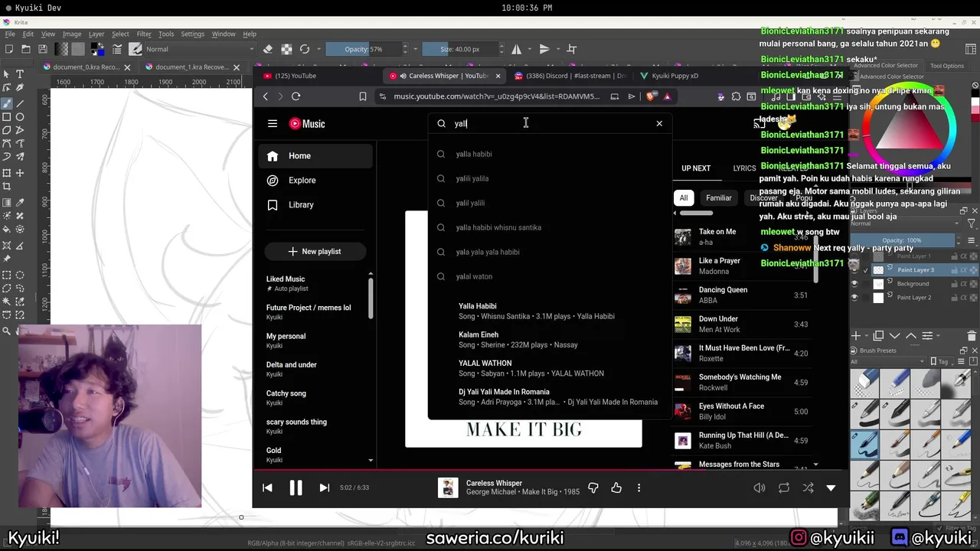Image resolution: width=980 pixels, height=551 pixels.
Task: Open Library in YouTube Music sidebar
Action: pyautogui.click(x=315, y=204)
